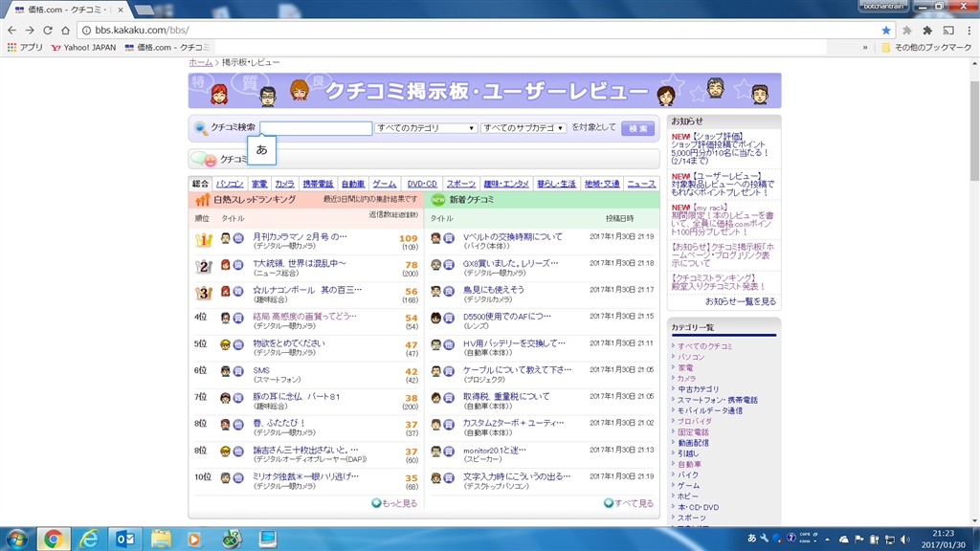
Task: Select the ニュース category tab
Action: click(641, 184)
